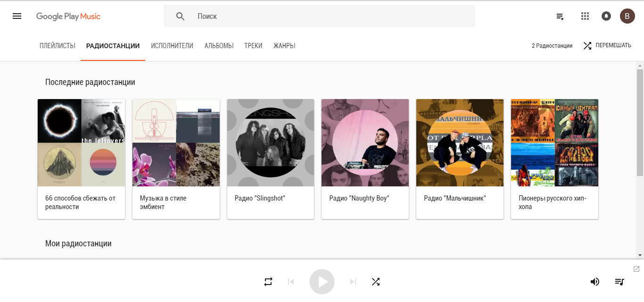Start playback with the play button
The height and width of the screenshot is (302, 644).
(x=322, y=282)
